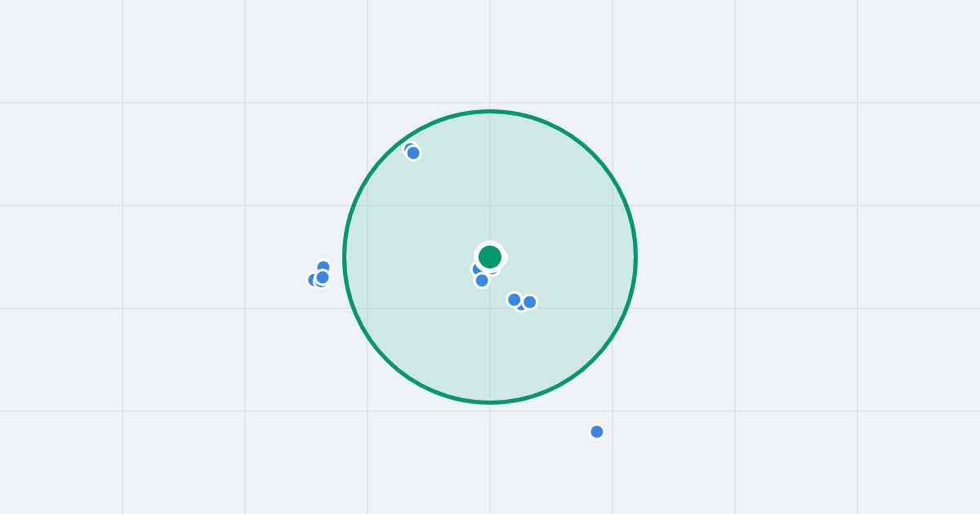This screenshot has width=980, height=514.
Task: Click the hidden back dot of the upper-left pair
Action: click(408, 148)
